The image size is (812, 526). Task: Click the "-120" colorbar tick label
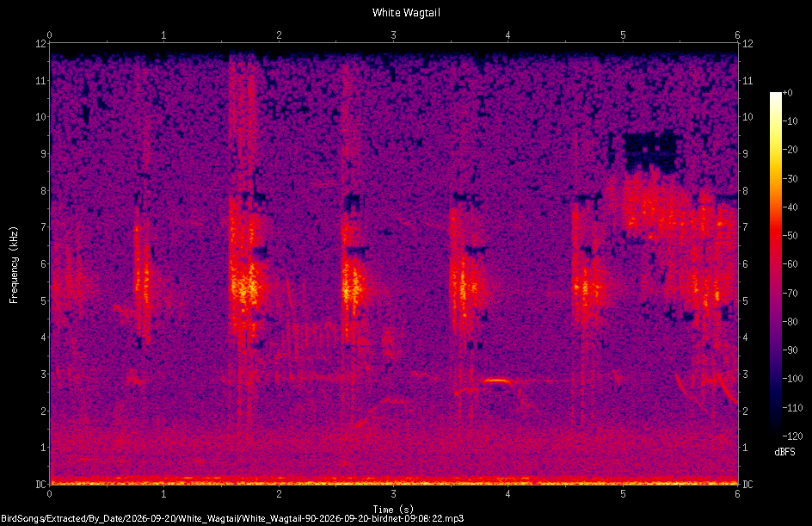(x=793, y=436)
